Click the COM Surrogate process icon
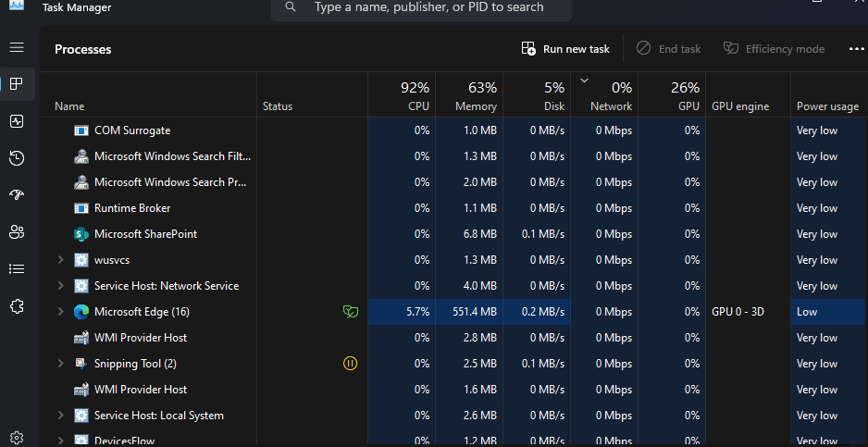 [x=81, y=130]
